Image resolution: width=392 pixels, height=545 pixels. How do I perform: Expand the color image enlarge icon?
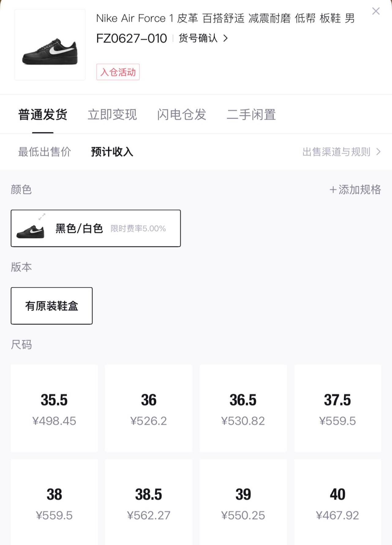(42, 217)
